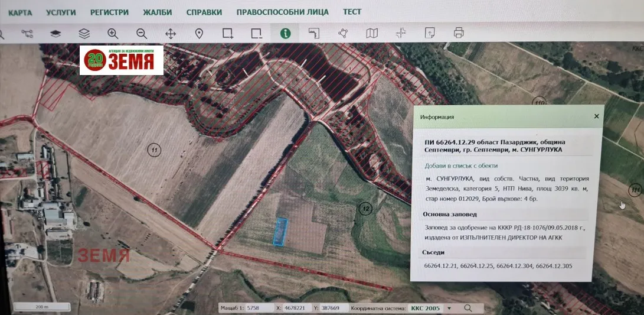Click the zoom in magnifier tool

[113, 34]
